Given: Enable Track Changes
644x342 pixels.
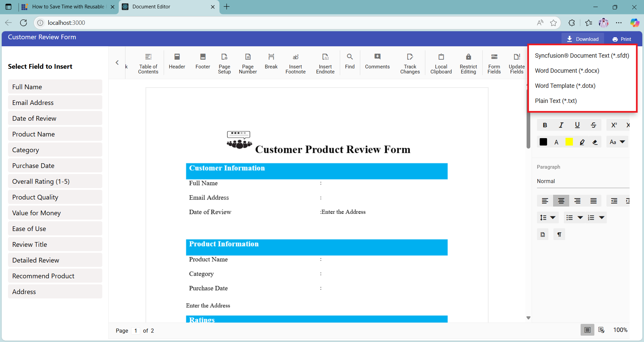Looking at the screenshot, I should 410,63.
